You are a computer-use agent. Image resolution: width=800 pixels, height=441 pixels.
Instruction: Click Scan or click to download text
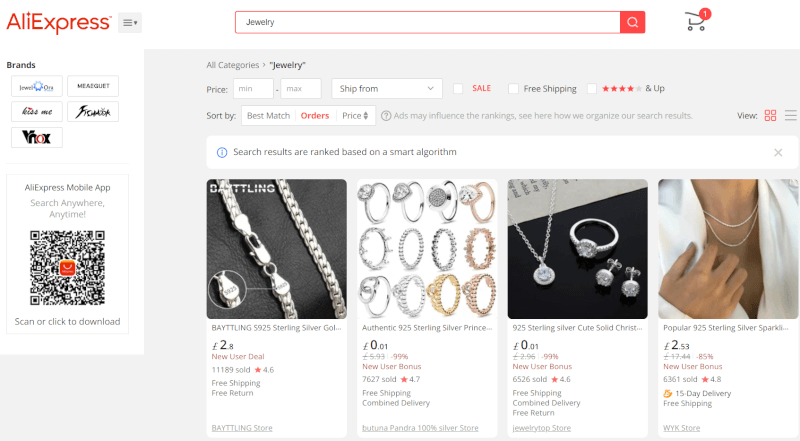tap(67, 322)
